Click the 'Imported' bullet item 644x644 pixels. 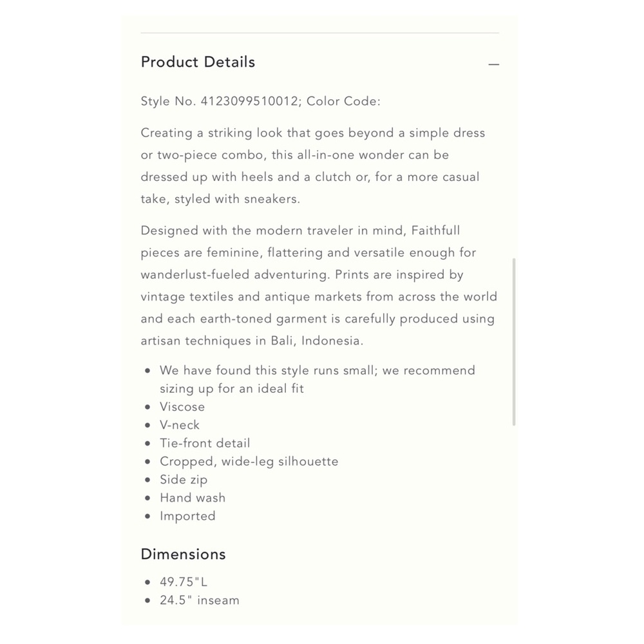tap(187, 516)
